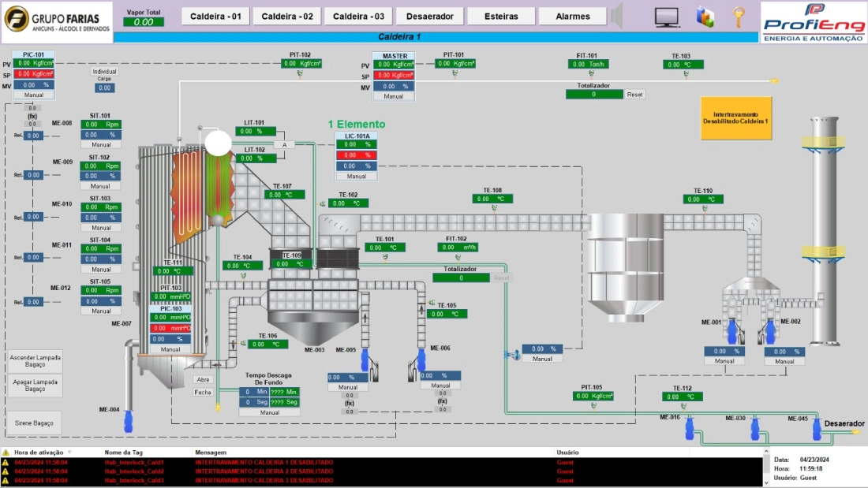Click warning icon of Hab_Interlock_Cald1 alarm
Viewport: 868px width, 488px height.
click(6, 462)
